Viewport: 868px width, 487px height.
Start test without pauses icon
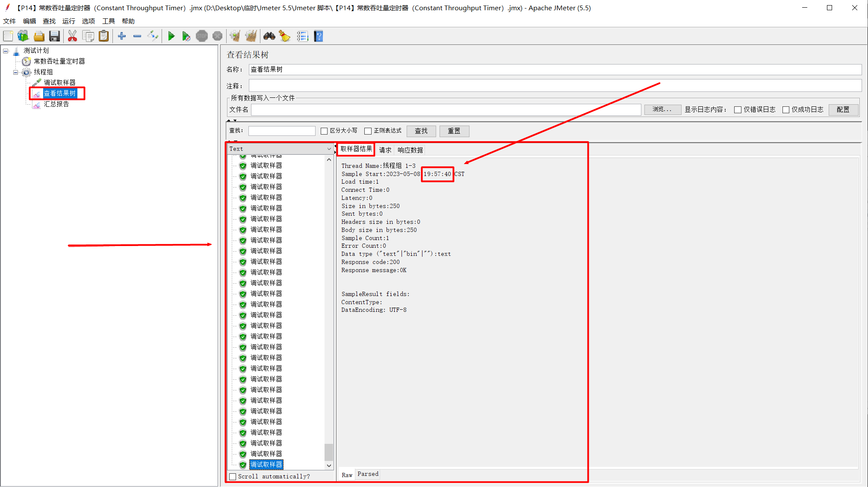[x=186, y=36]
